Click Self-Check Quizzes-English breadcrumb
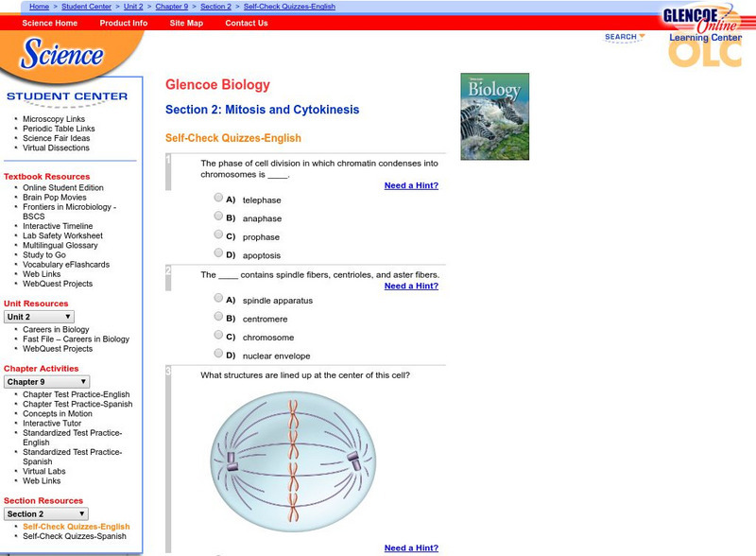 coord(289,7)
